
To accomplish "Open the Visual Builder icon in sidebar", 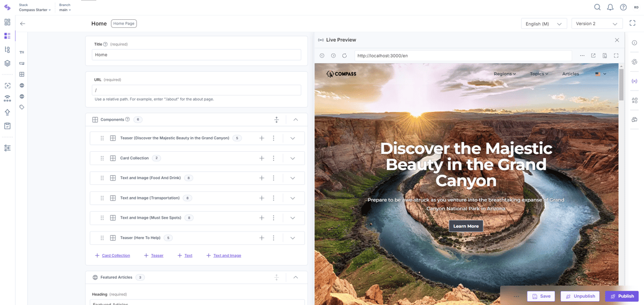I will click(8, 85).
